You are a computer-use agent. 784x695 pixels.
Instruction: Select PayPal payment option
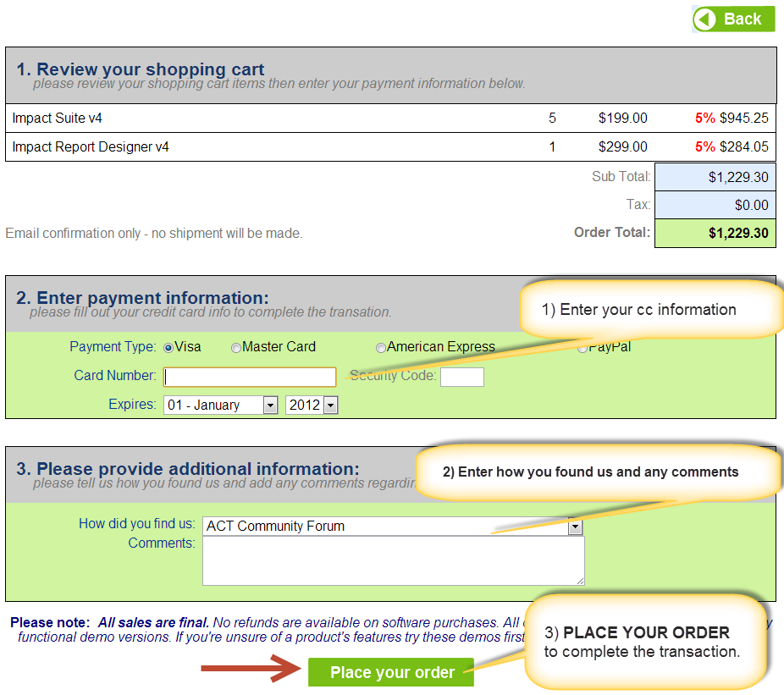coord(582,348)
